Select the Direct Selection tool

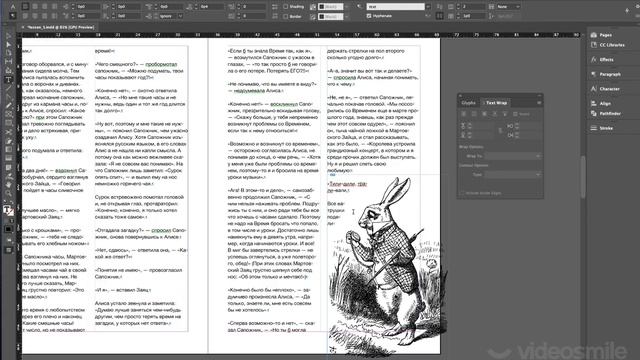point(8,44)
